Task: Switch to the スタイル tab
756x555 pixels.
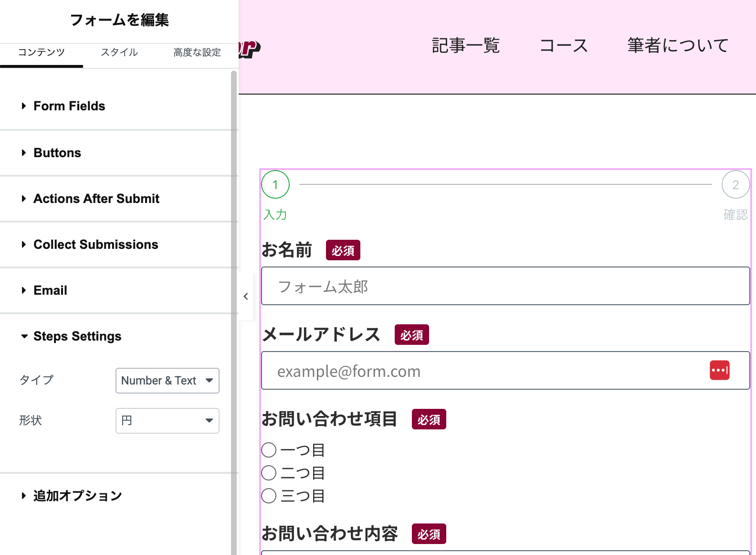Action: (119, 53)
